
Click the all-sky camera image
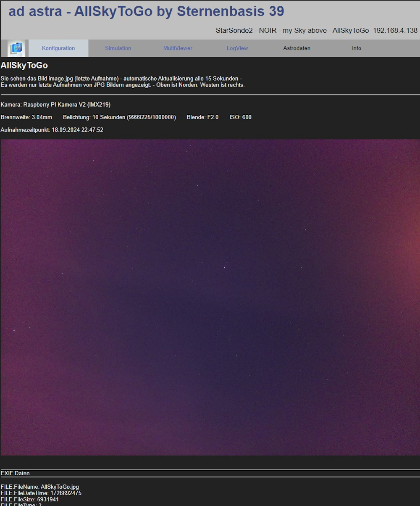pyautogui.click(x=210, y=297)
